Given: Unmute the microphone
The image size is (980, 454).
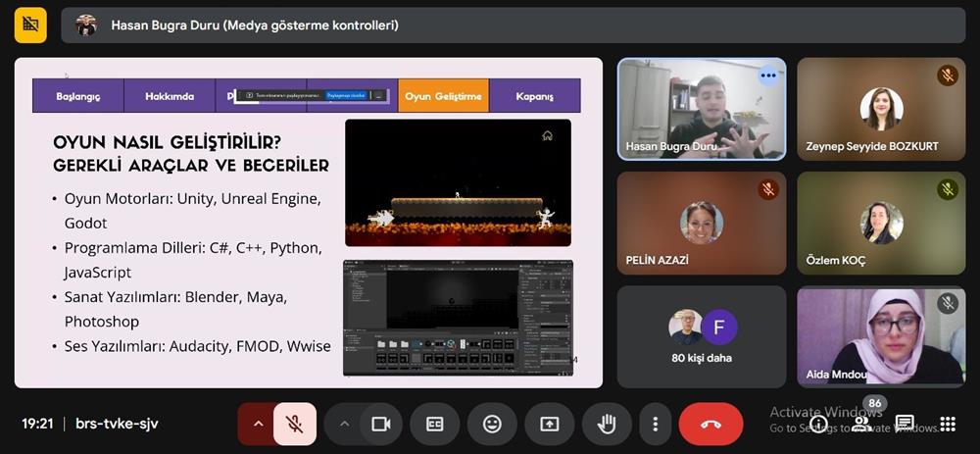Looking at the screenshot, I should click(295, 424).
